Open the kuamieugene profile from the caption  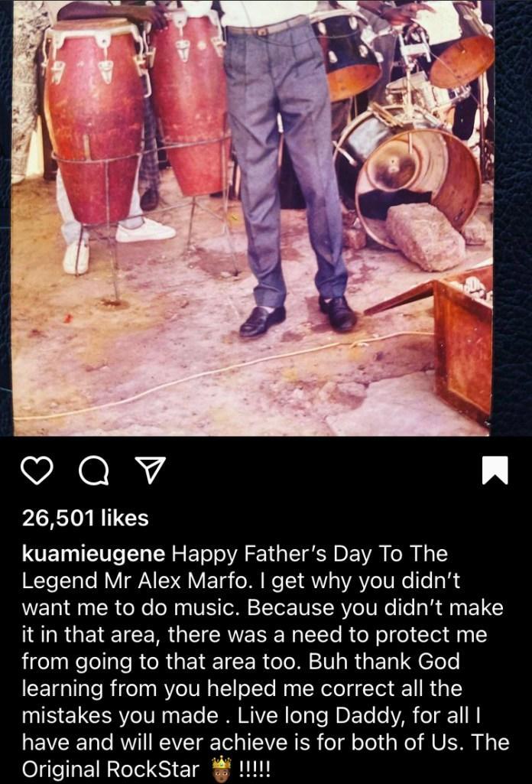click(x=93, y=554)
